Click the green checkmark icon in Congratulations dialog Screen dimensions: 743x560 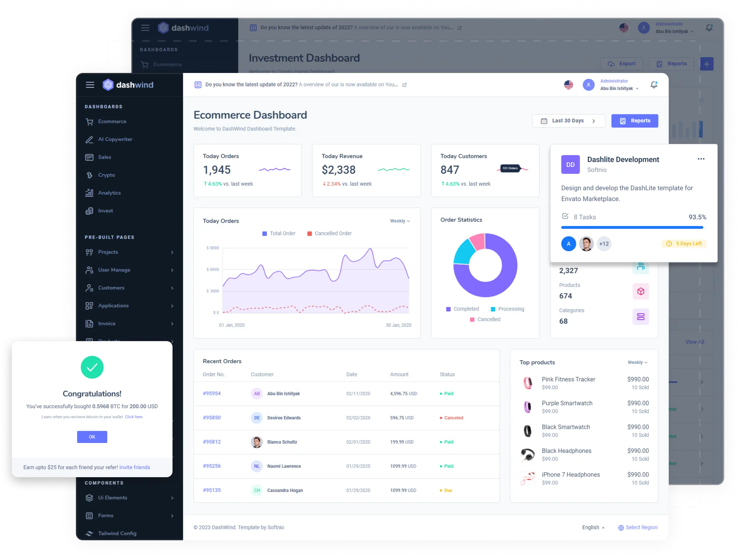pos(92,367)
